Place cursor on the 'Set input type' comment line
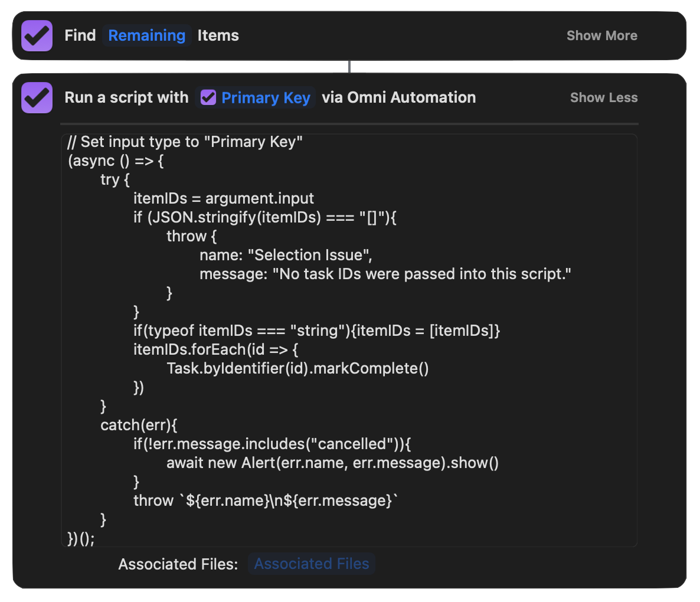The width and height of the screenshot is (700, 602). tap(185, 142)
